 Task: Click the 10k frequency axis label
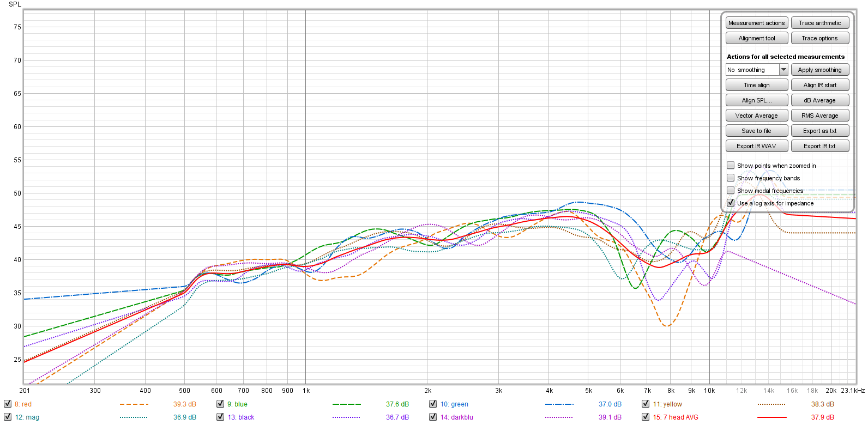[x=709, y=391]
